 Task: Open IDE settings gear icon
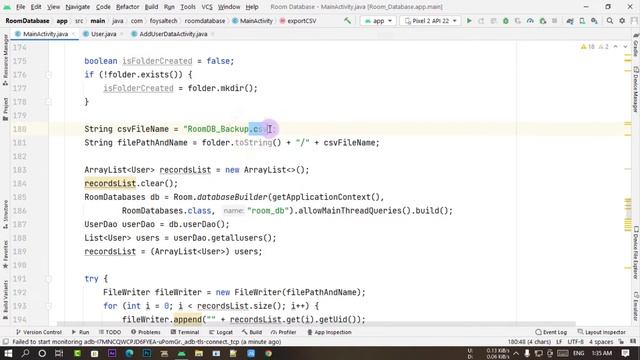click(622, 20)
